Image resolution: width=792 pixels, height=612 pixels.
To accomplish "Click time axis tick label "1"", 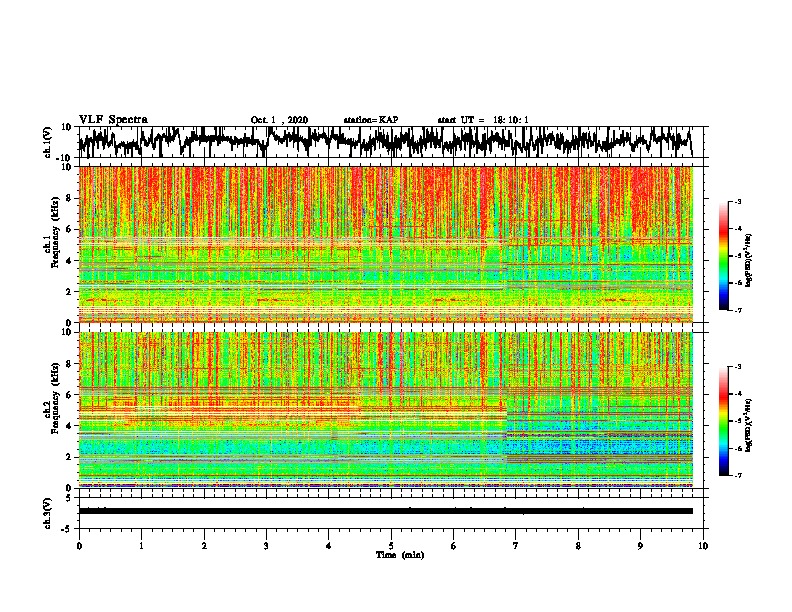I will [141, 546].
